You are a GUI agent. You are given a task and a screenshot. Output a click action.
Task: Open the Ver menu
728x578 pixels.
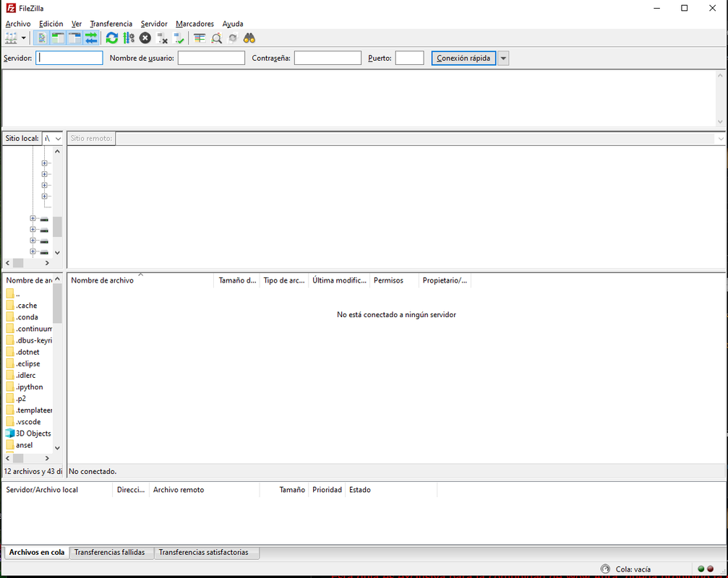[x=77, y=24]
